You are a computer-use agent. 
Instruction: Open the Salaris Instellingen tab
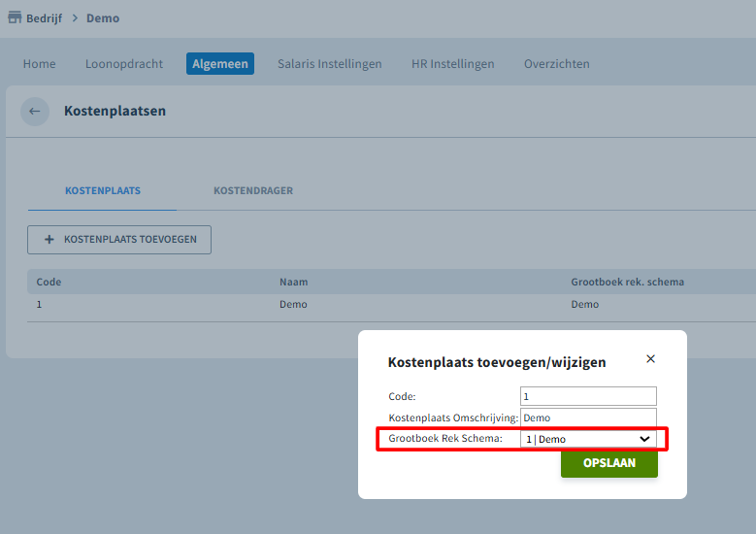point(330,64)
